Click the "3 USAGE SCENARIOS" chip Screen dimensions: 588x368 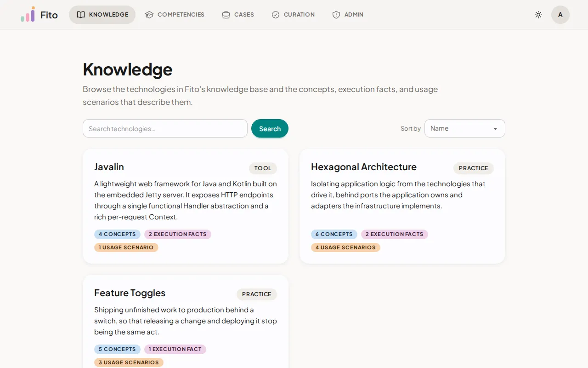coord(129,362)
